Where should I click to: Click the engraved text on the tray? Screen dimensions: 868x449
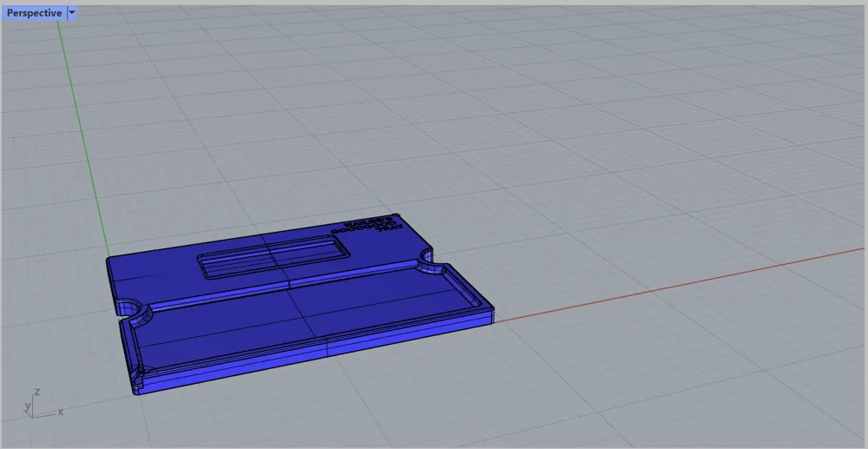[367, 226]
